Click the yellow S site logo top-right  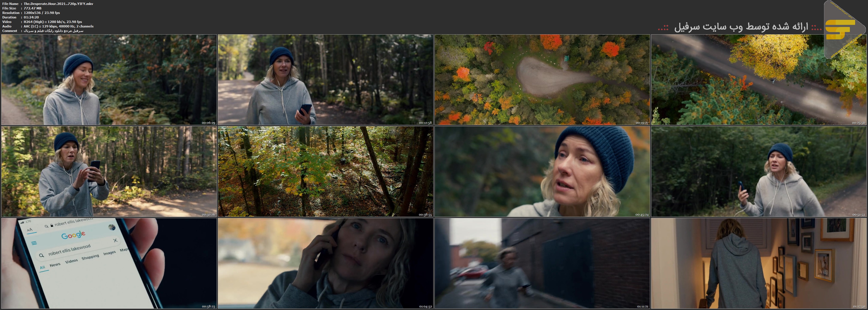(840, 30)
